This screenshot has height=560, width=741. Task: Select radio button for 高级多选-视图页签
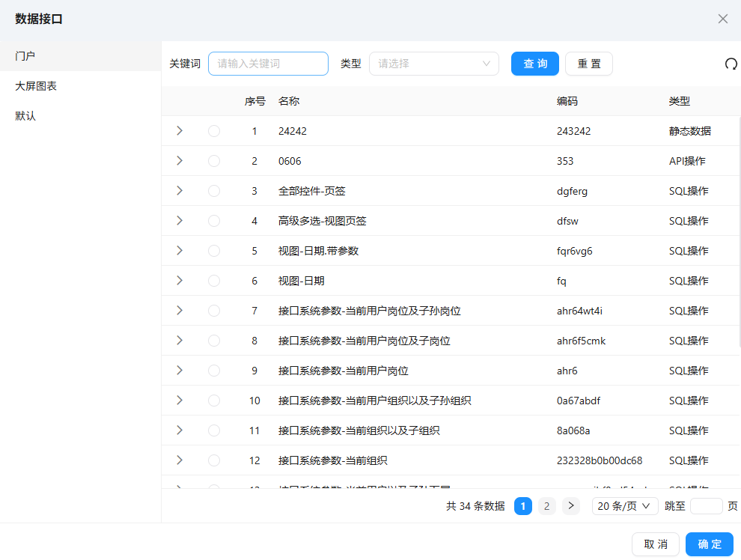pos(214,221)
